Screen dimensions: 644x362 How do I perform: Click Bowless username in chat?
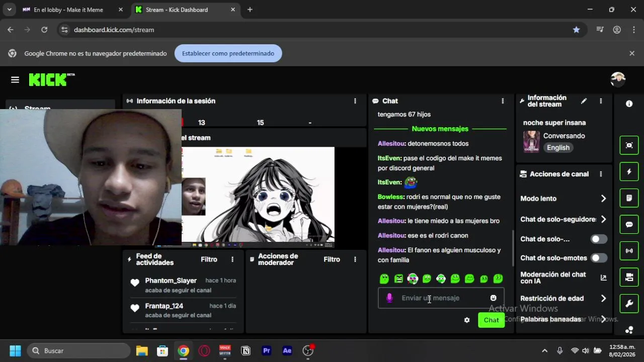[391, 197]
